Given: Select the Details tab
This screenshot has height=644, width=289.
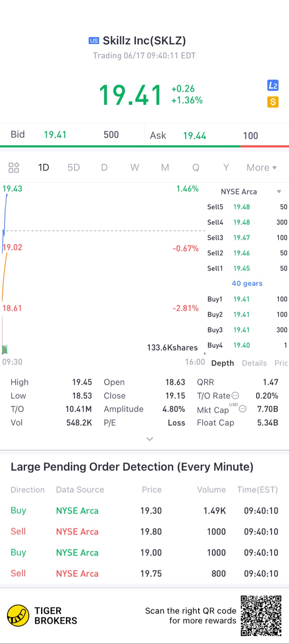Looking at the screenshot, I should point(254,363).
